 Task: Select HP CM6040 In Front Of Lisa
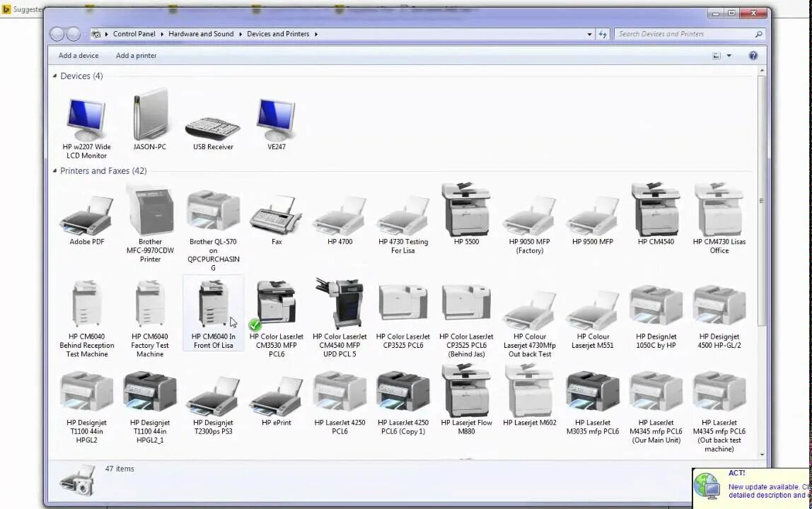213,314
